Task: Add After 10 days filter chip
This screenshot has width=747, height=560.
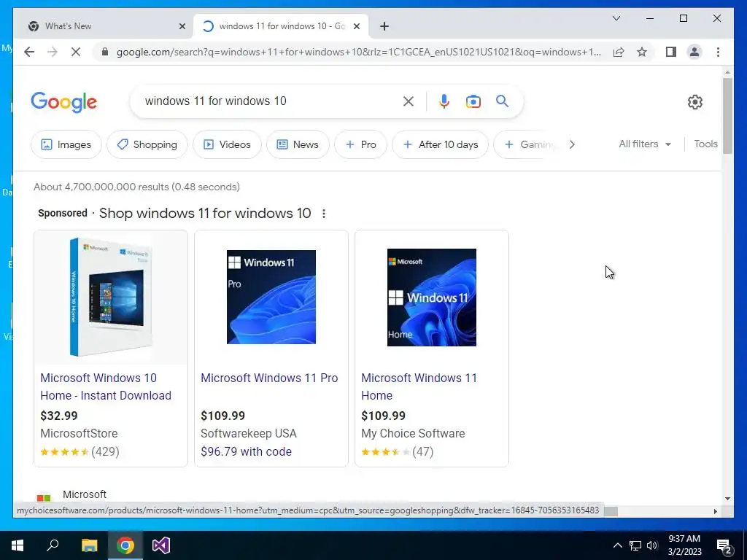Action: click(440, 144)
